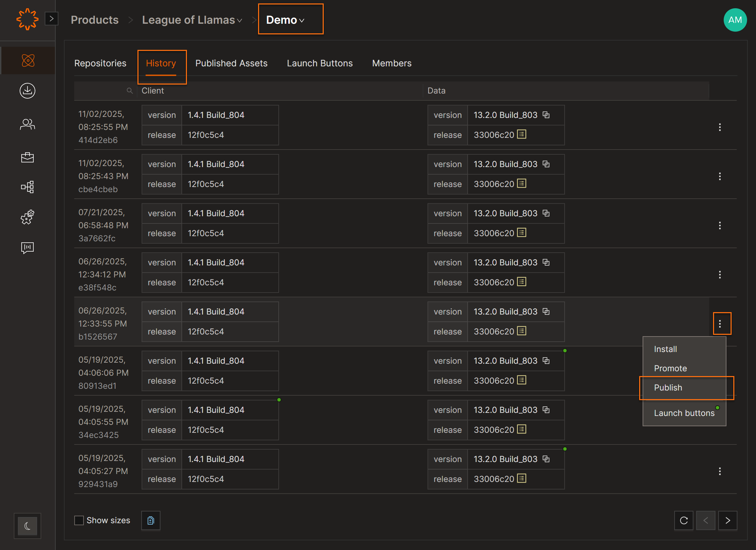Viewport: 756px width, 550px height.
Task: Switch to Published Assets tab
Action: (231, 63)
